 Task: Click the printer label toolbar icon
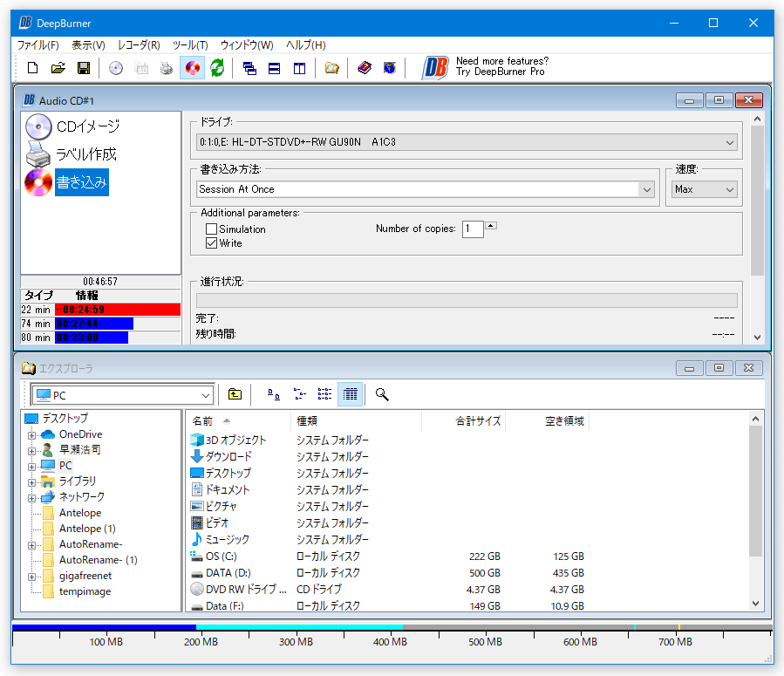click(x=167, y=68)
